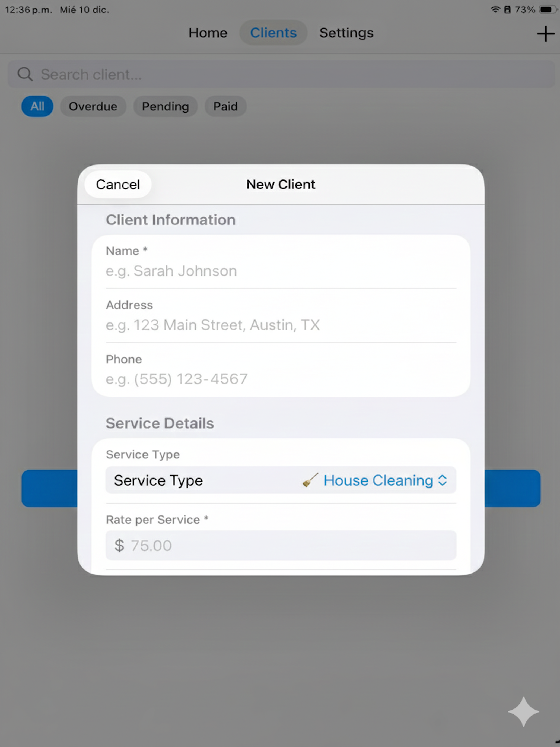Tap the sparkle star icon
Screen dimensions: 560x747
click(524, 711)
